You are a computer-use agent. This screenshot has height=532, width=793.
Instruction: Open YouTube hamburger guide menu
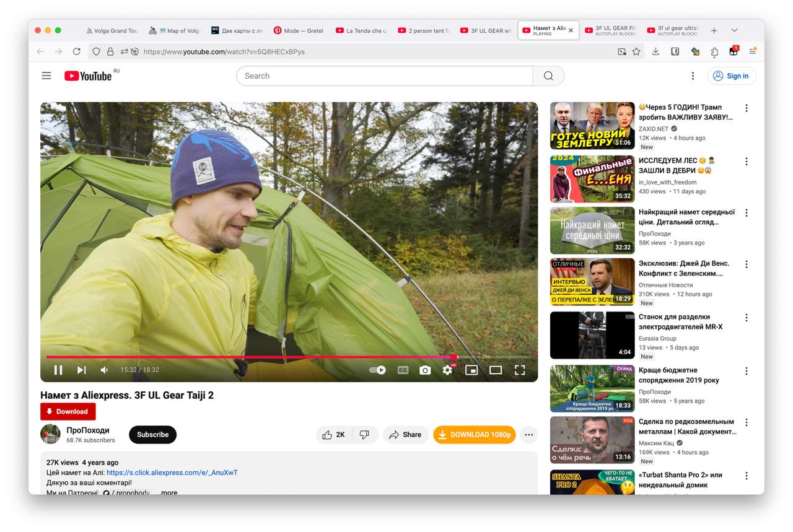(x=46, y=76)
